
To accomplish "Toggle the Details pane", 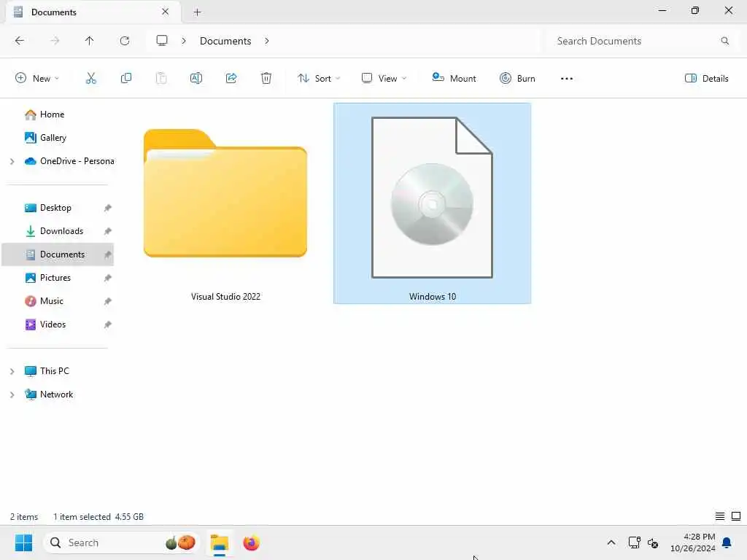I will (x=706, y=78).
